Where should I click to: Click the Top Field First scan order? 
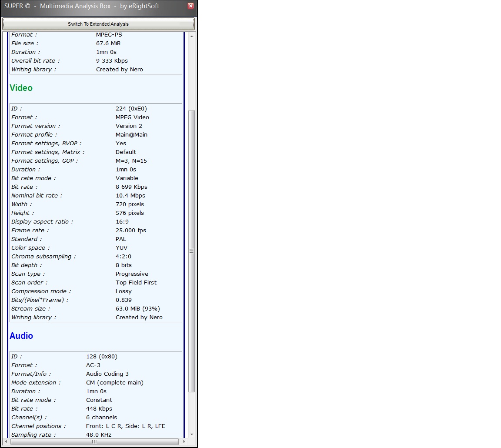(136, 282)
